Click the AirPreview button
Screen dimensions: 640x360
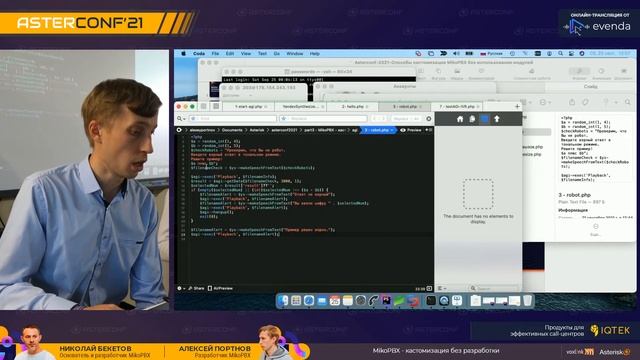(x=220, y=288)
